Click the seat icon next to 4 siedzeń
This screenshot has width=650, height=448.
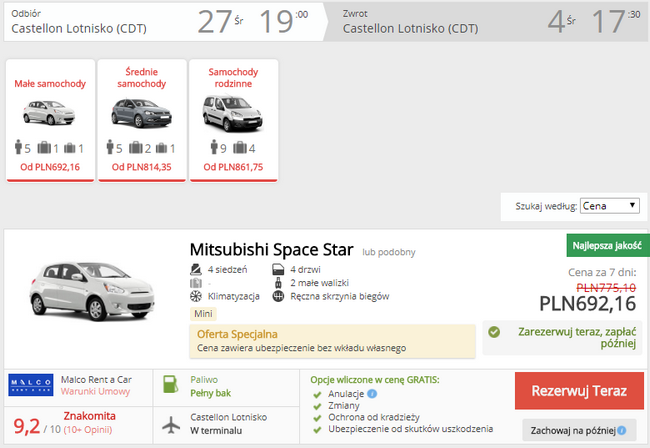click(196, 269)
